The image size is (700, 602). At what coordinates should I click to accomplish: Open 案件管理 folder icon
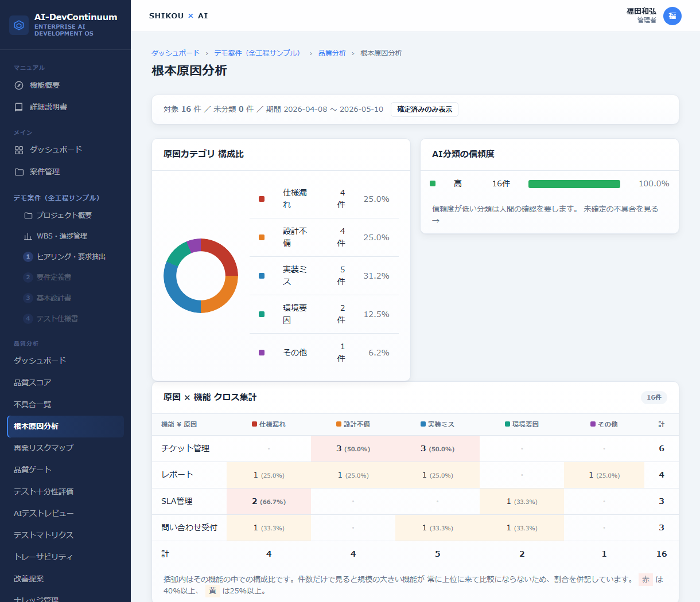click(19, 172)
